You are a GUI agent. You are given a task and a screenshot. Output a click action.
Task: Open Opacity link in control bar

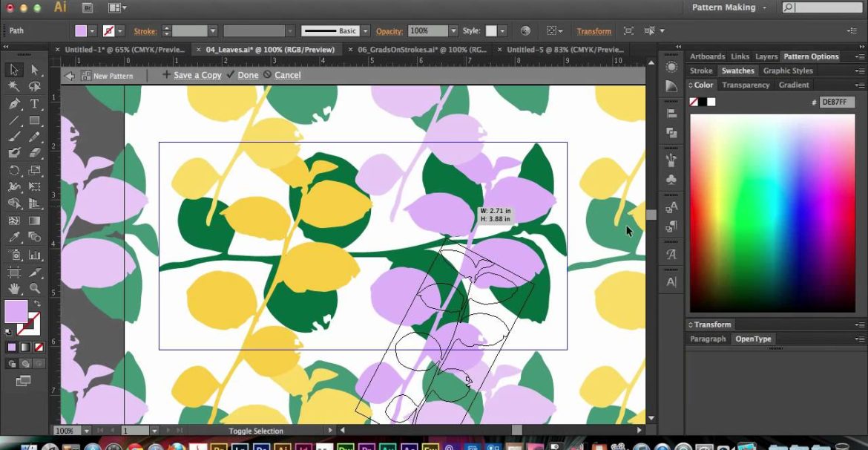pos(389,31)
